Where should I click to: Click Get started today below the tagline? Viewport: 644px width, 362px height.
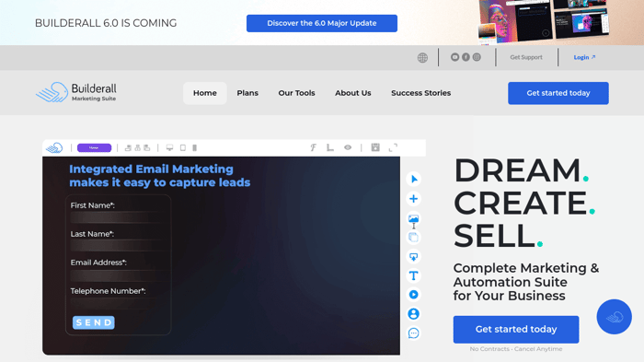click(x=516, y=330)
